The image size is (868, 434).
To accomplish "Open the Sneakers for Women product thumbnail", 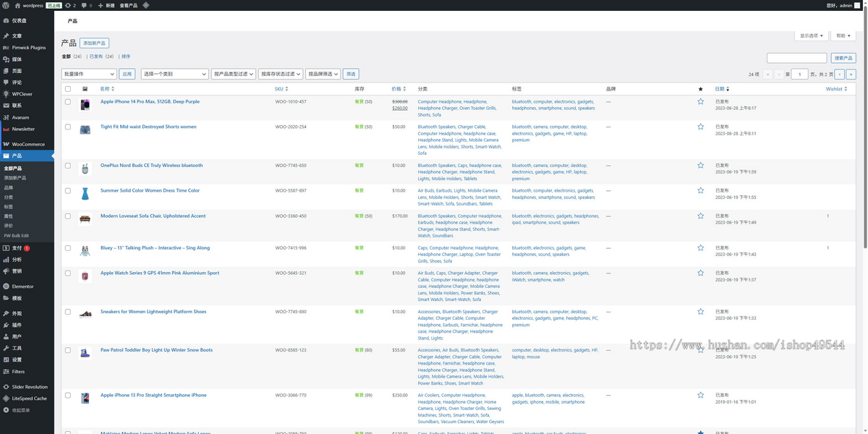I will (85, 314).
